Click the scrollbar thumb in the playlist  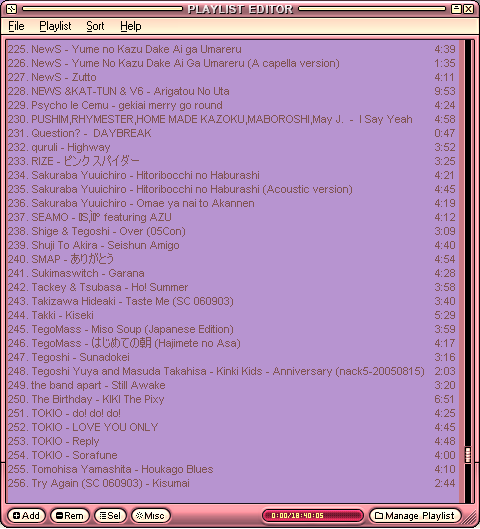[468, 455]
